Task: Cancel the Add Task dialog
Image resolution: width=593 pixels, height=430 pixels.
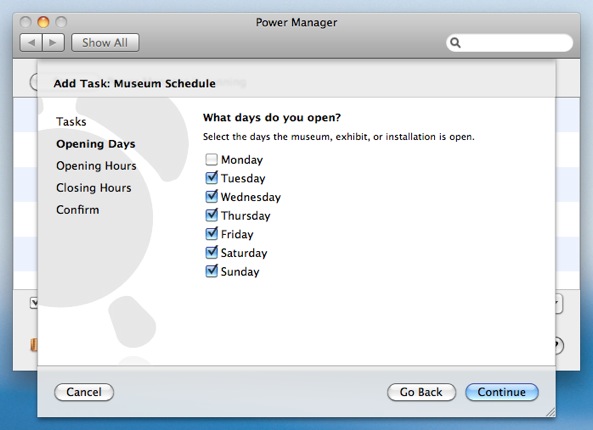Action: coord(84,392)
